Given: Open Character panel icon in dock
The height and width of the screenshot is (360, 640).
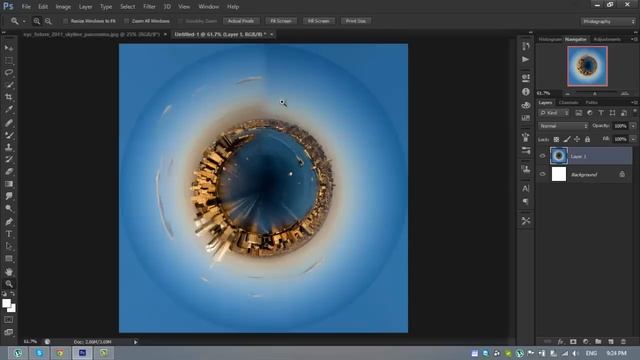Looking at the screenshot, I should click(x=526, y=189).
